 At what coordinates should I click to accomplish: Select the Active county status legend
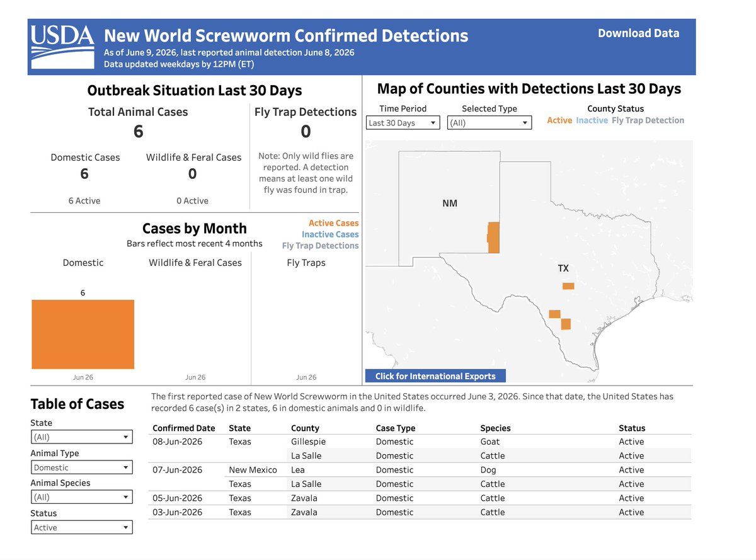point(559,120)
